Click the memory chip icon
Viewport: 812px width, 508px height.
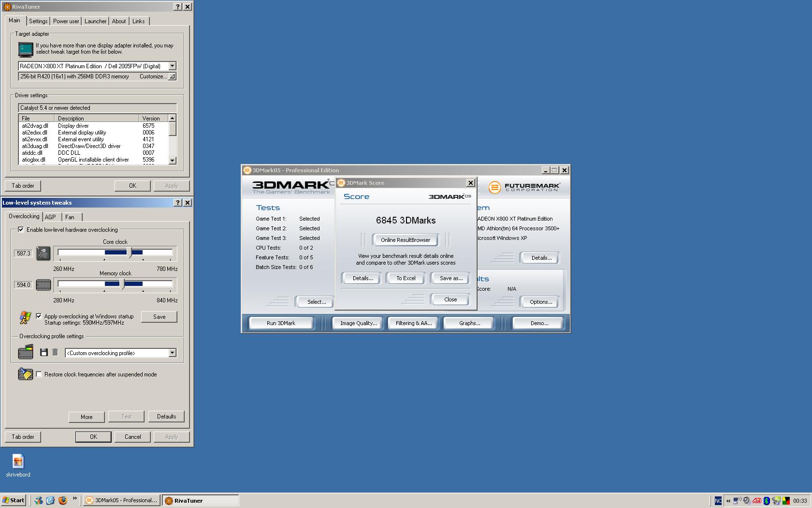tap(43, 285)
